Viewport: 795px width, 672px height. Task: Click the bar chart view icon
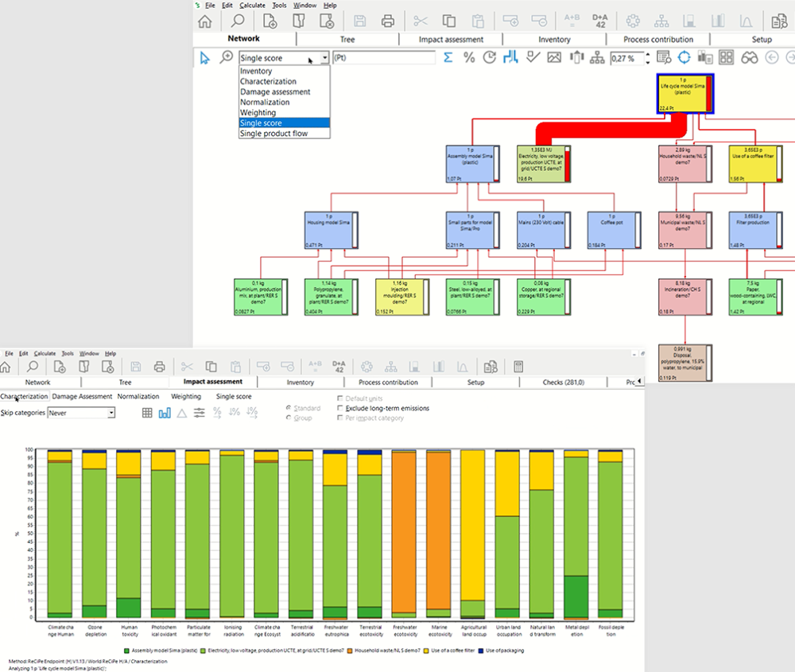pos(165,413)
